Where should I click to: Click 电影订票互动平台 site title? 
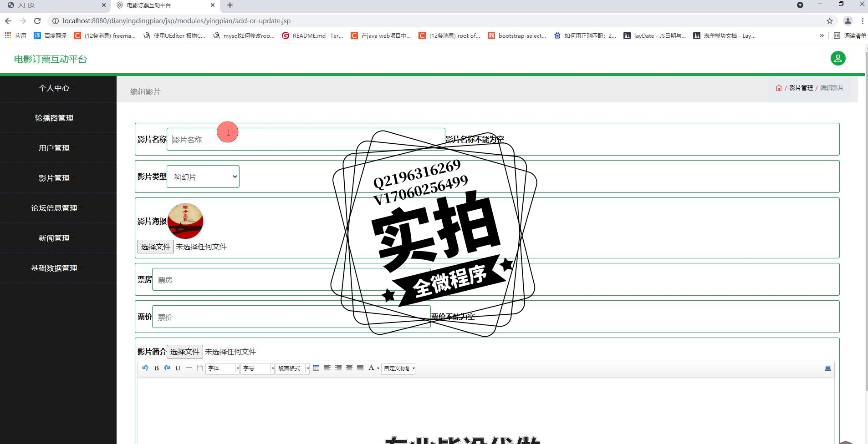(50, 59)
